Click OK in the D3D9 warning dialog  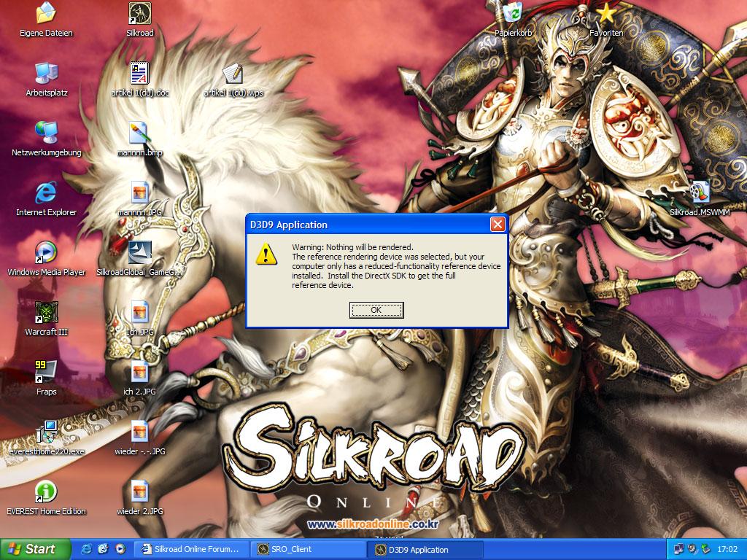376,310
